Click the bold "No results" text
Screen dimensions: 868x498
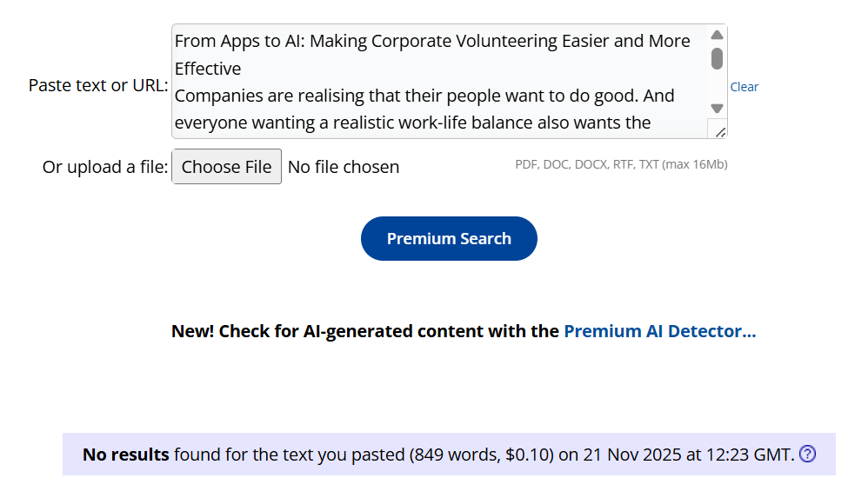pyautogui.click(x=125, y=455)
